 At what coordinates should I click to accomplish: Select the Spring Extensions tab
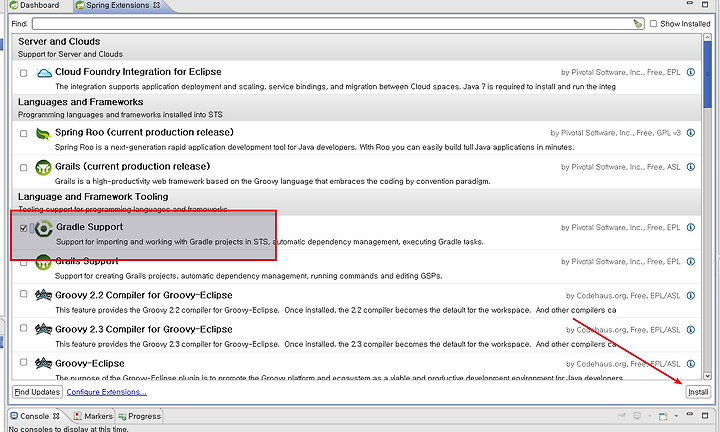[x=118, y=5]
